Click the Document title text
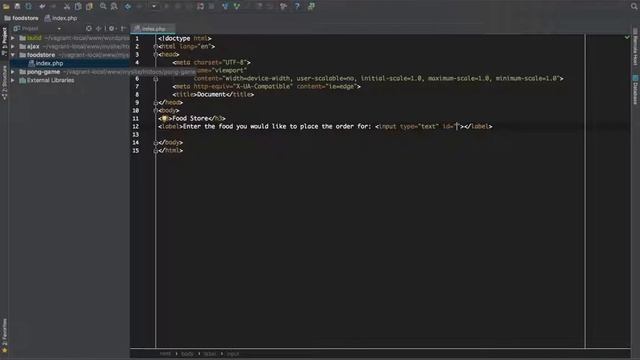 [211, 94]
